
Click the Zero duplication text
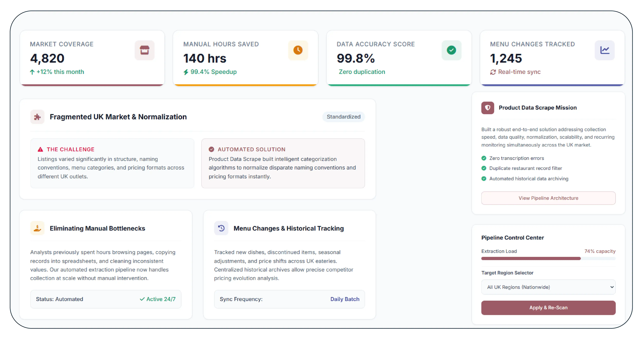point(362,72)
